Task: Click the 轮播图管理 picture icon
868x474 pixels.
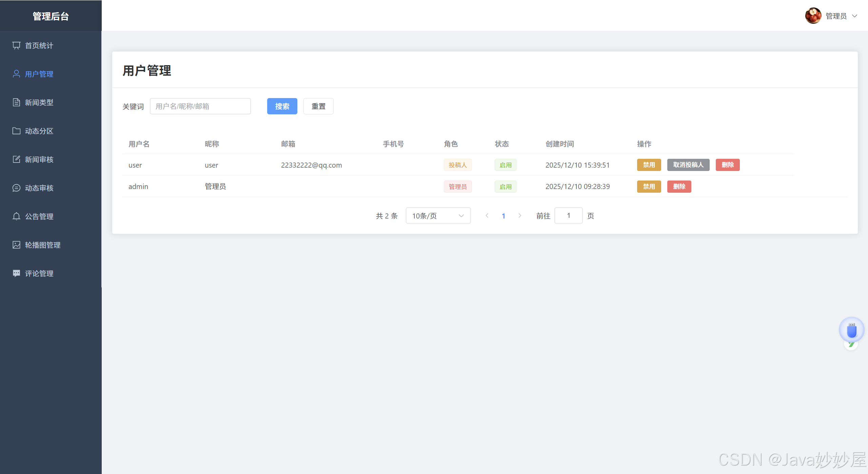Action: tap(16, 245)
